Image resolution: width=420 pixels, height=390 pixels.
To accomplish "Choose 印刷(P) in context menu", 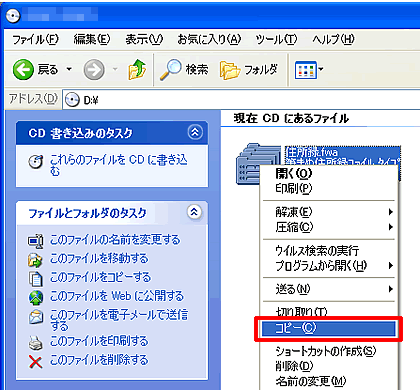I will (329, 189).
